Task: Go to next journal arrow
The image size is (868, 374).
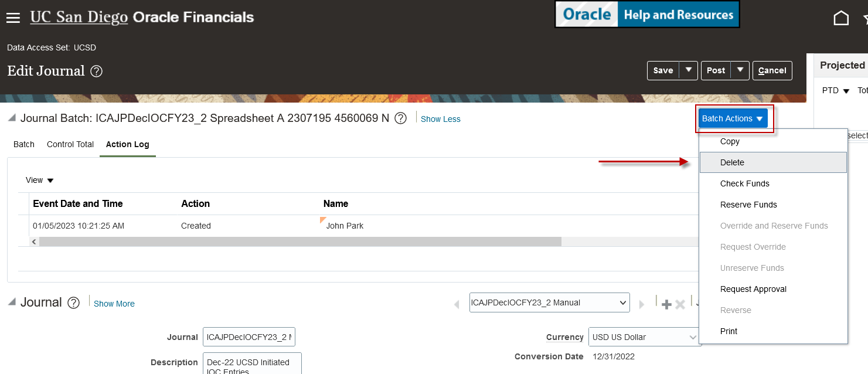Action: [x=642, y=304]
